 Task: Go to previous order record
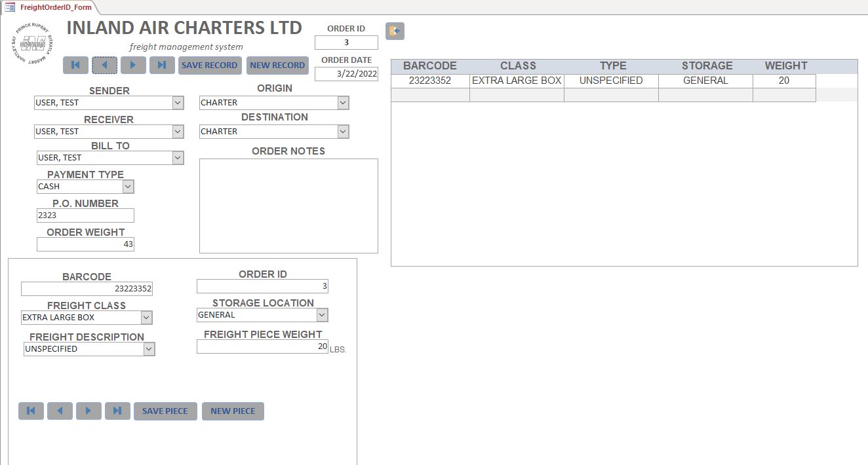tap(104, 65)
